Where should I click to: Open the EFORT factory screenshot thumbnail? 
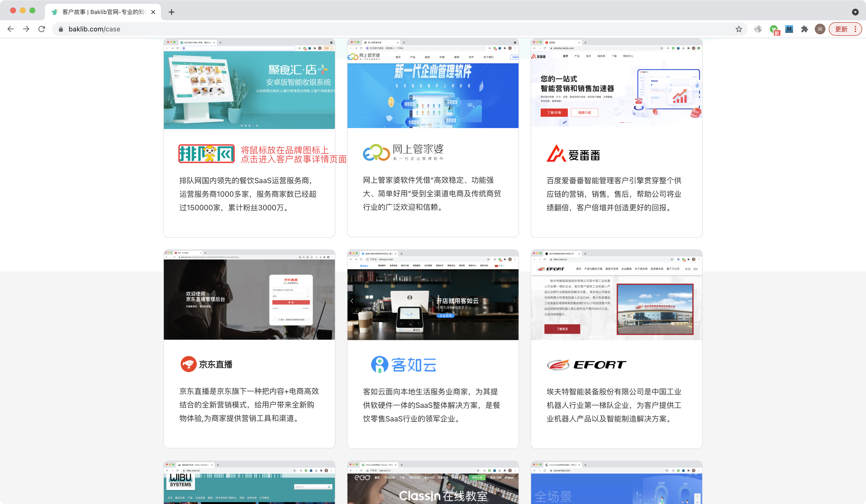[x=616, y=295]
